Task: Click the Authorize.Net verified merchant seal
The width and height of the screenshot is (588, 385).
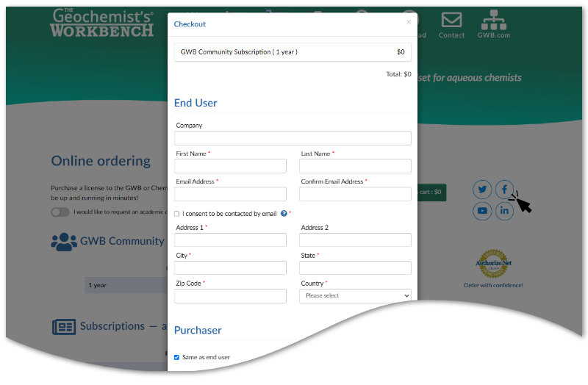Action: (x=494, y=264)
